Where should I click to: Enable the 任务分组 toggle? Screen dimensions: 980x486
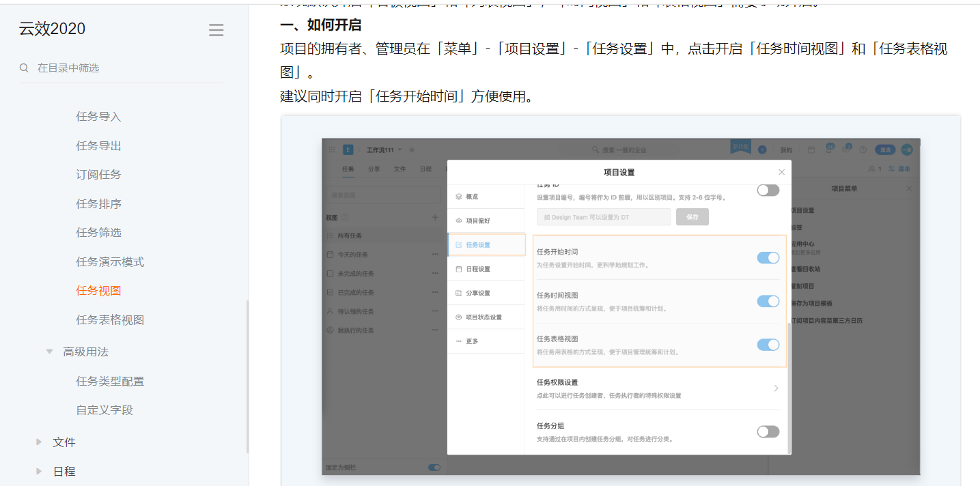[x=768, y=431]
